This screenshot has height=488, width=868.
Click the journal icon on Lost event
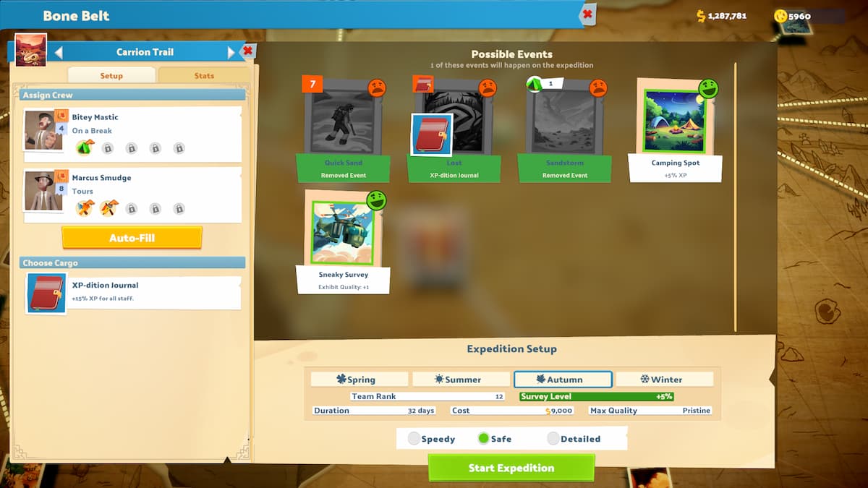[x=432, y=134]
